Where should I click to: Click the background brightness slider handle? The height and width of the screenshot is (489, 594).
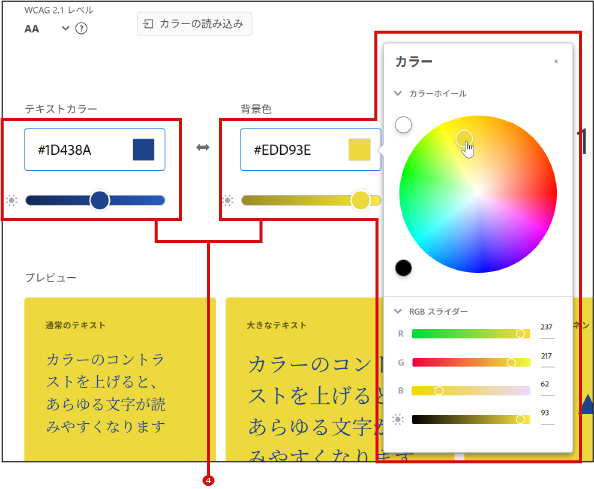click(360, 200)
